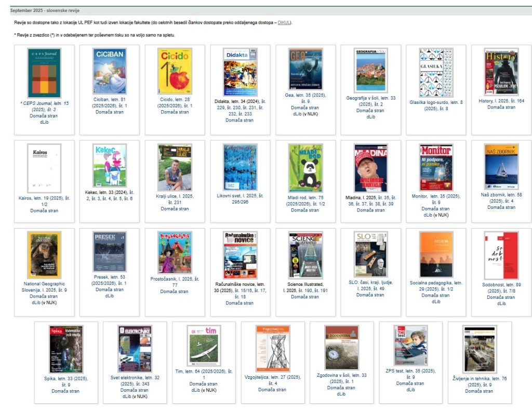Screen dimensions: 532x410
Task: Open Domača stran link under Naš zbornik
Action: [501, 207]
